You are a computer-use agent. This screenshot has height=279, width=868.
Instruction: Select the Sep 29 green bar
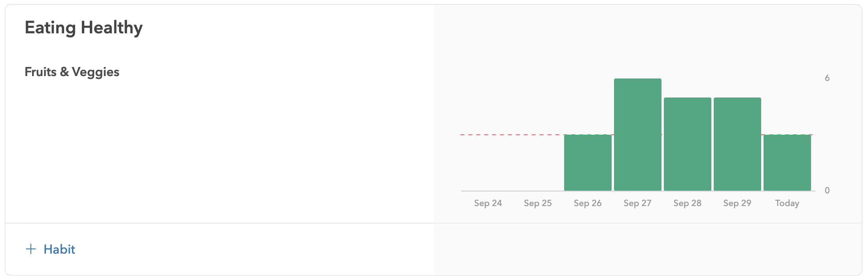click(737, 144)
